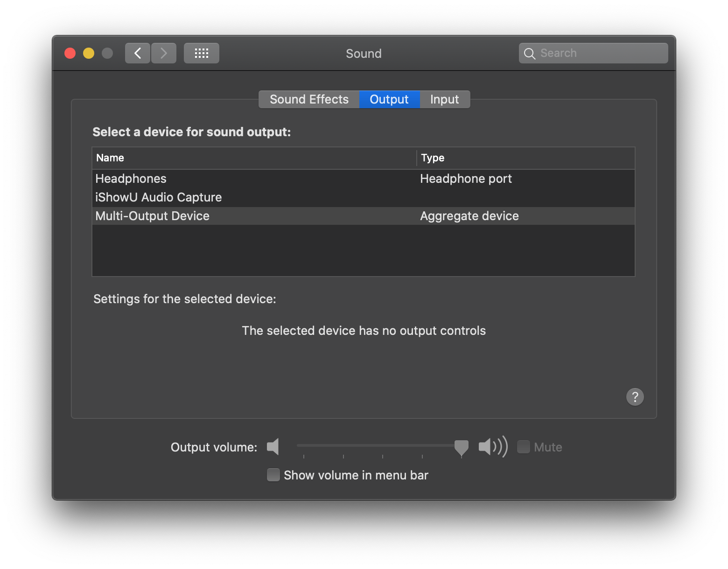Switch to the Sound Effects tab
Image resolution: width=728 pixels, height=569 pixels.
(x=308, y=99)
